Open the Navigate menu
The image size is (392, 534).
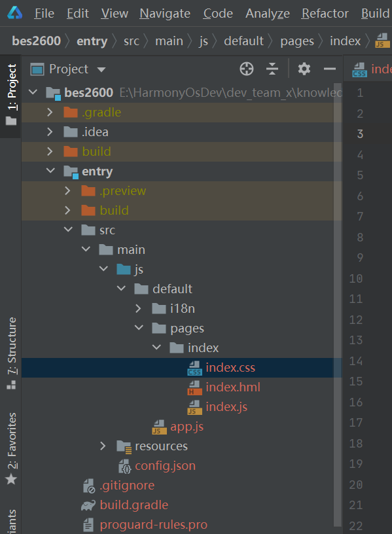tap(165, 14)
